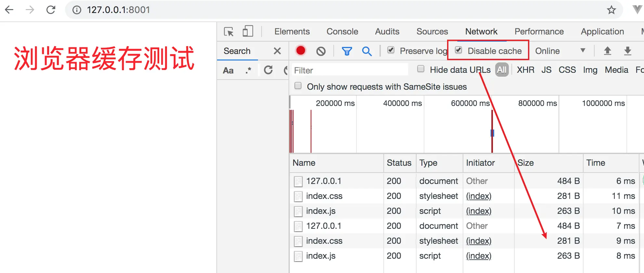Filter requests by JS
Image resolution: width=644 pixels, height=273 pixels.
pos(547,70)
